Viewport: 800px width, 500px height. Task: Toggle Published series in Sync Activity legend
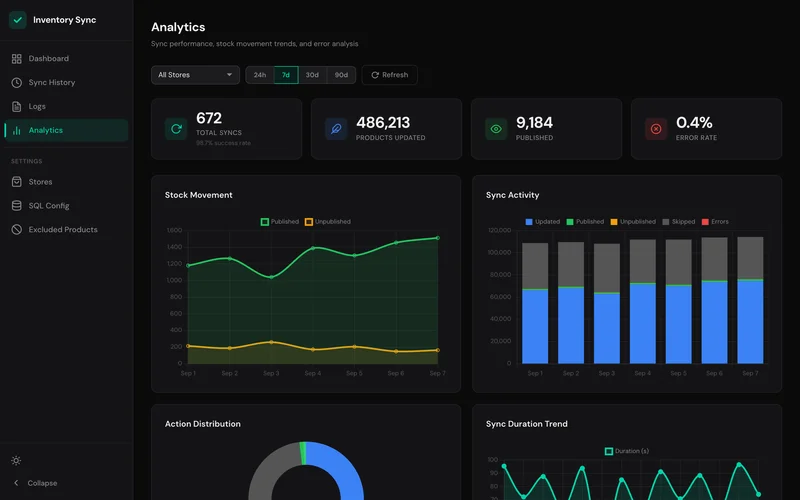(585, 222)
